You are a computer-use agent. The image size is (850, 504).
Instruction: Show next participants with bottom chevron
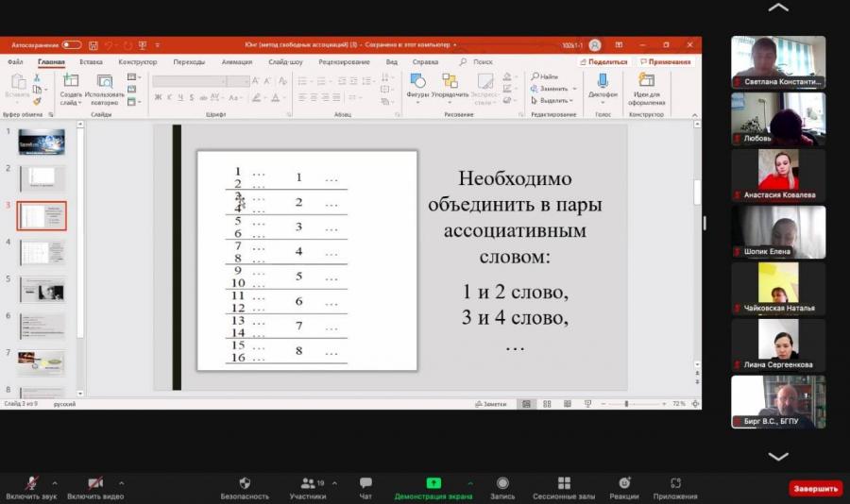778,456
